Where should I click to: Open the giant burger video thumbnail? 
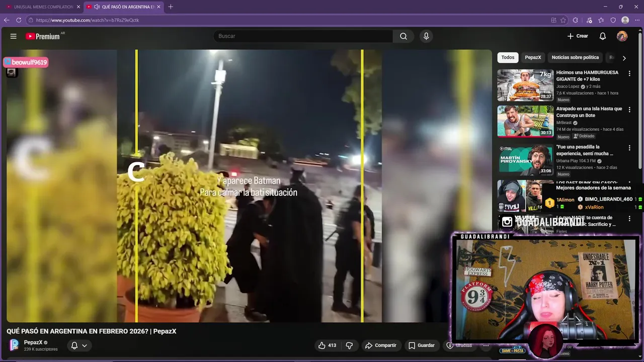(x=525, y=85)
